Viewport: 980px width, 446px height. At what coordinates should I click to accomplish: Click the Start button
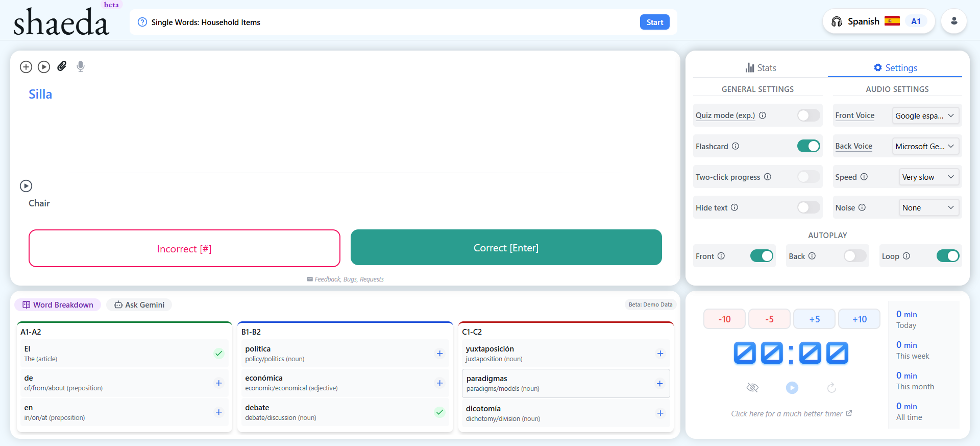pyautogui.click(x=655, y=22)
